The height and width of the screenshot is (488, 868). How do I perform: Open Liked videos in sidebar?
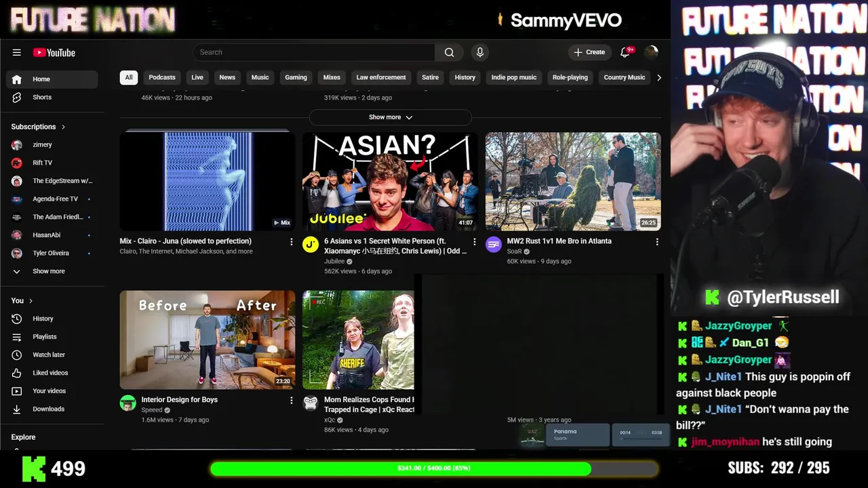coord(52,373)
